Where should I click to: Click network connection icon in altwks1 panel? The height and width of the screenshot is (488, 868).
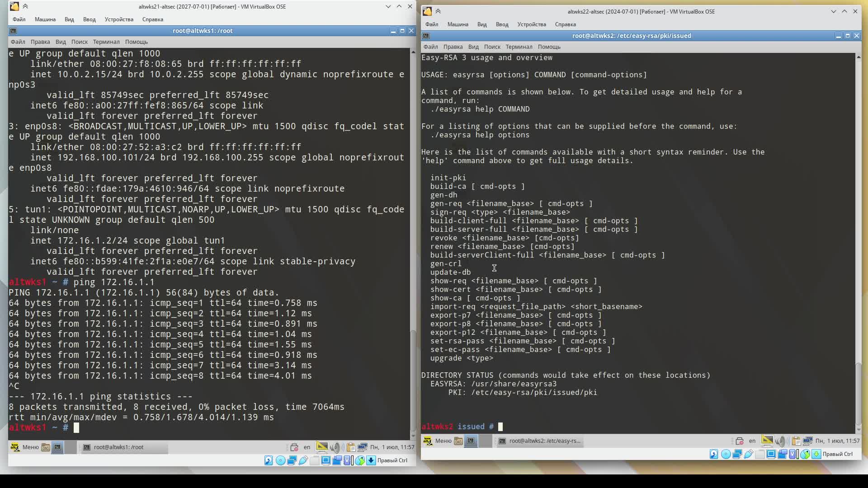(x=363, y=447)
